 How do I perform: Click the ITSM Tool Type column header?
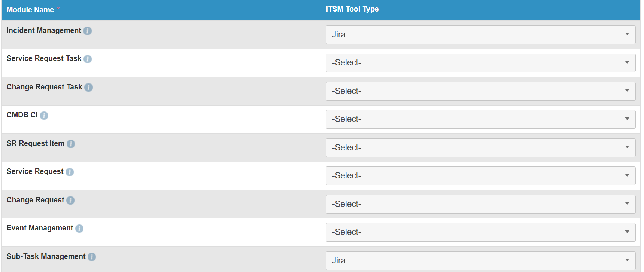click(352, 9)
